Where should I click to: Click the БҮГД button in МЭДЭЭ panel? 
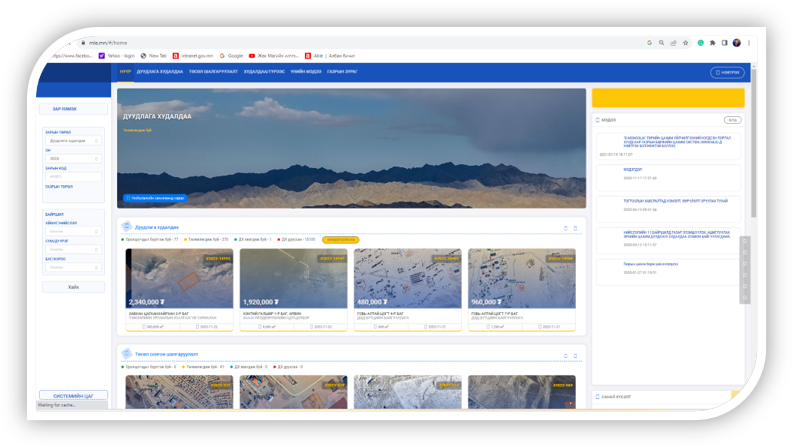point(732,120)
